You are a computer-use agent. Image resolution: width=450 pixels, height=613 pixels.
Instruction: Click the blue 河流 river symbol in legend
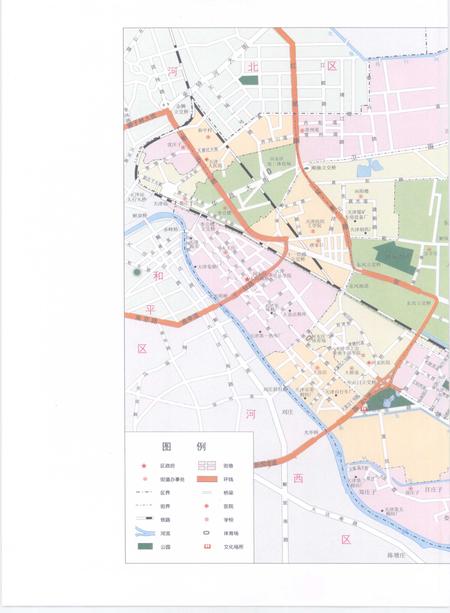[x=144, y=532]
